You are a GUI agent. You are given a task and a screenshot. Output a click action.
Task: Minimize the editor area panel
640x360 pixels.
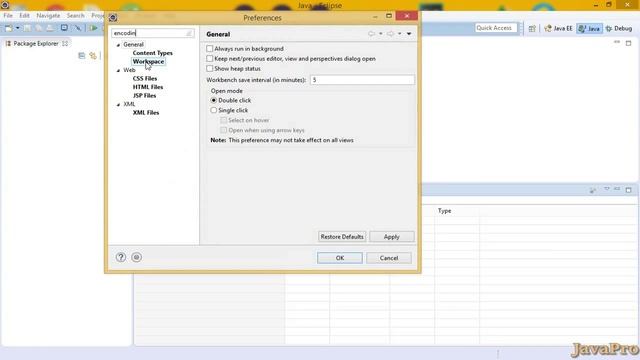pyautogui.click(x=617, y=42)
